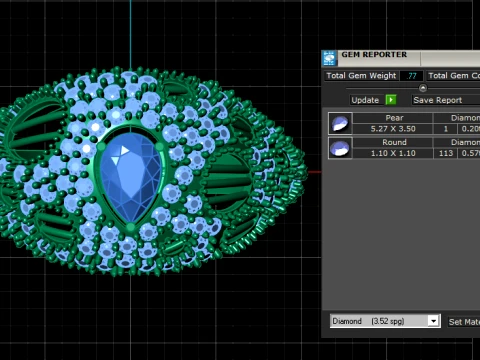Open the Diamond (3.52 spg) material dropdown
The image size is (480, 360).
[x=385, y=321]
